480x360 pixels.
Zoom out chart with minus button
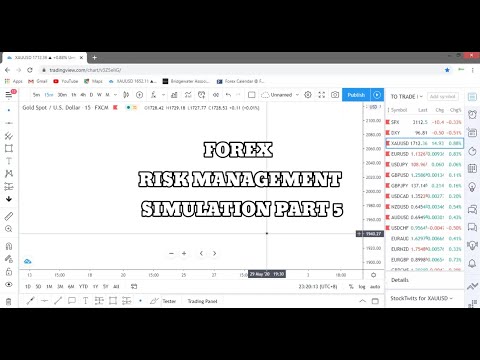(171, 253)
